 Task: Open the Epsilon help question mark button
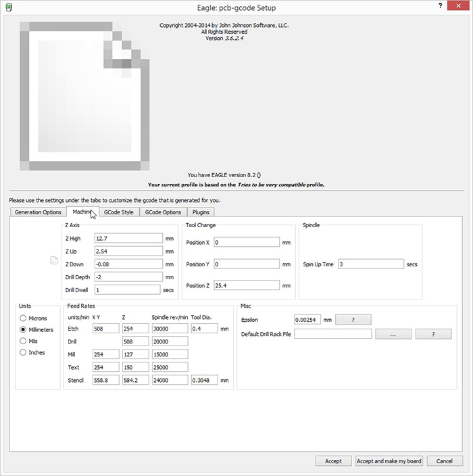point(353,320)
